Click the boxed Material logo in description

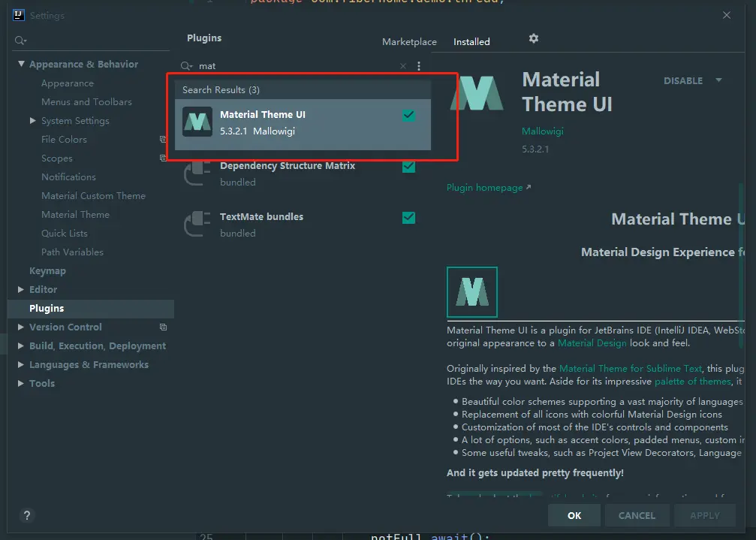pyautogui.click(x=472, y=292)
